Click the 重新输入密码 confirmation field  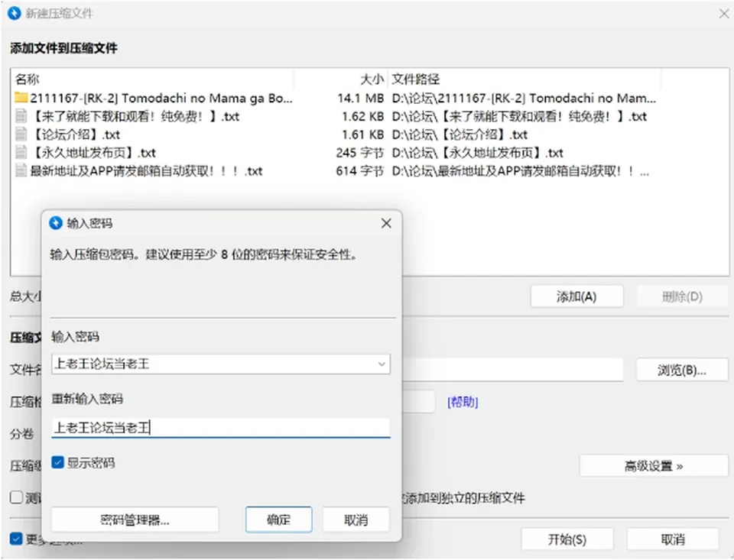tap(220, 428)
